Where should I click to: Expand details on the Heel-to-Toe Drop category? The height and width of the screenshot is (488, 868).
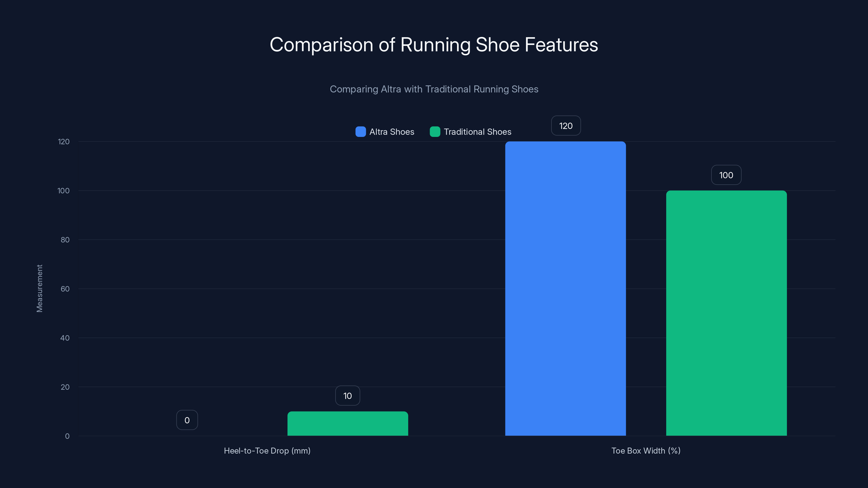pos(267,451)
